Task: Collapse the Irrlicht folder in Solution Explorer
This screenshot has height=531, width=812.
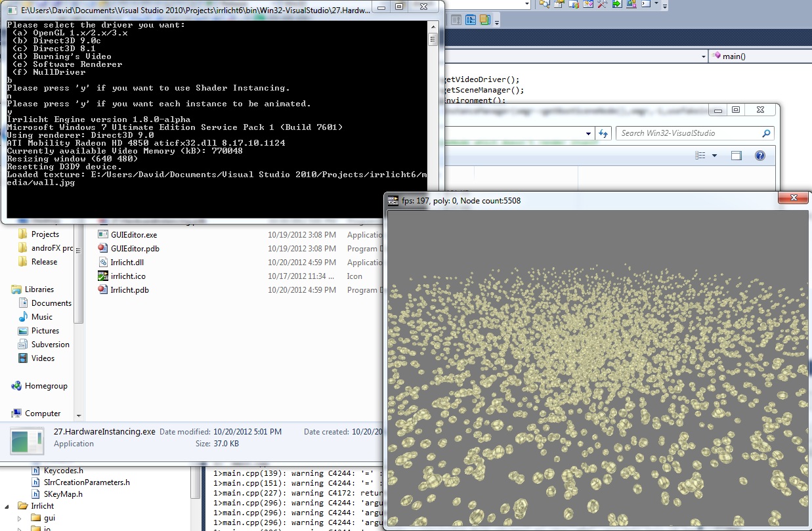Action: (x=7, y=506)
